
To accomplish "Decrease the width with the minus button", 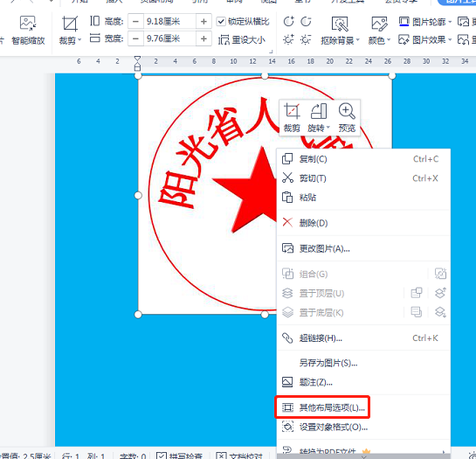I will pyautogui.click(x=135, y=38).
